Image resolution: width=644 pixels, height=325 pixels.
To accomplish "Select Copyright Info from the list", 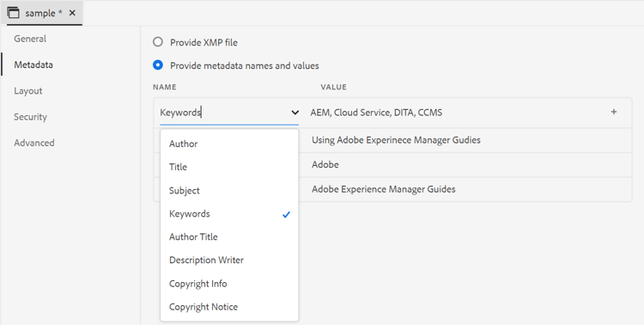I will [x=229, y=284].
